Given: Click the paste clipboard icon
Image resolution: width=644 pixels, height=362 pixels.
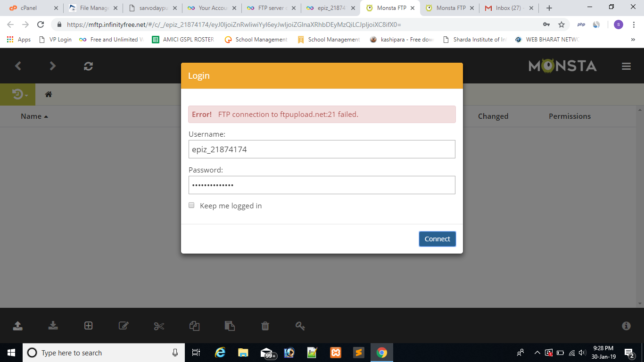Looking at the screenshot, I should pos(230,326).
